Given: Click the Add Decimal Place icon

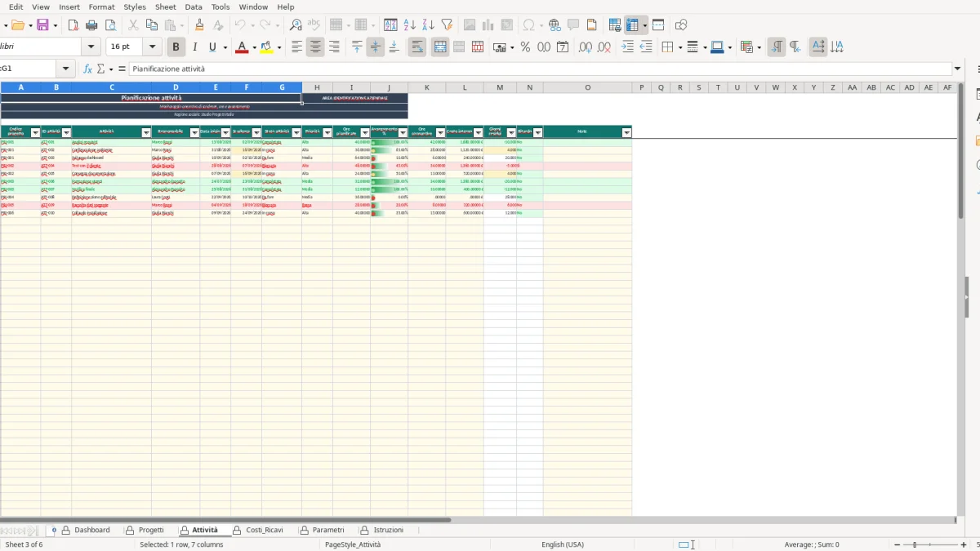Looking at the screenshot, I should (586, 47).
